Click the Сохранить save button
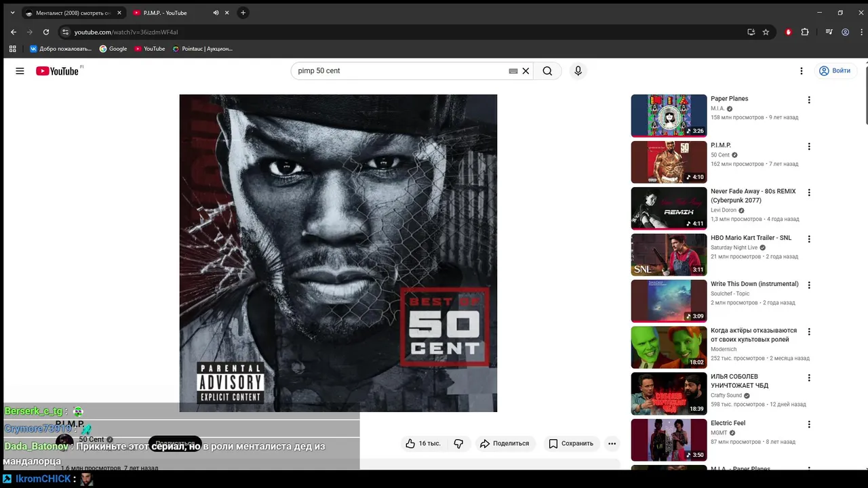This screenshot has width=868, height=488. [x=571, y=443]
